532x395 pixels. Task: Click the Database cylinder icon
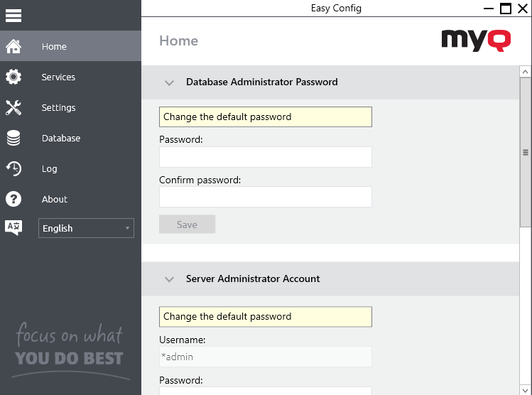point(13,139)
